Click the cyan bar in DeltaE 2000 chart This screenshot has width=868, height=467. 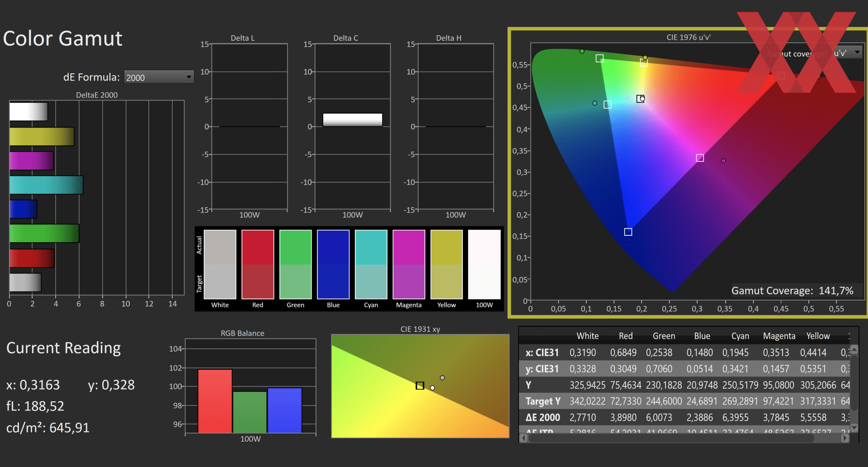click(x=46, y=185)
